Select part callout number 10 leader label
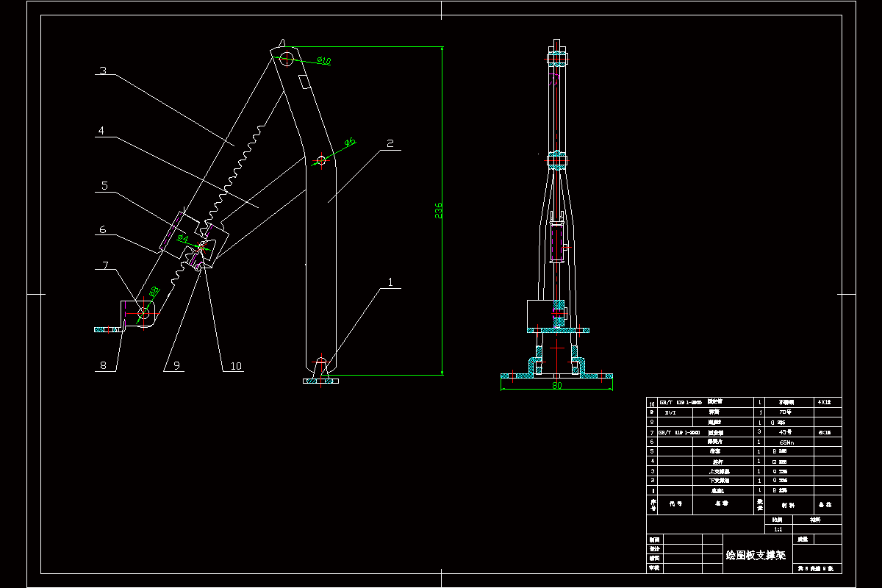The height and width of the screenshot is (588, 882). coord(236,365)
